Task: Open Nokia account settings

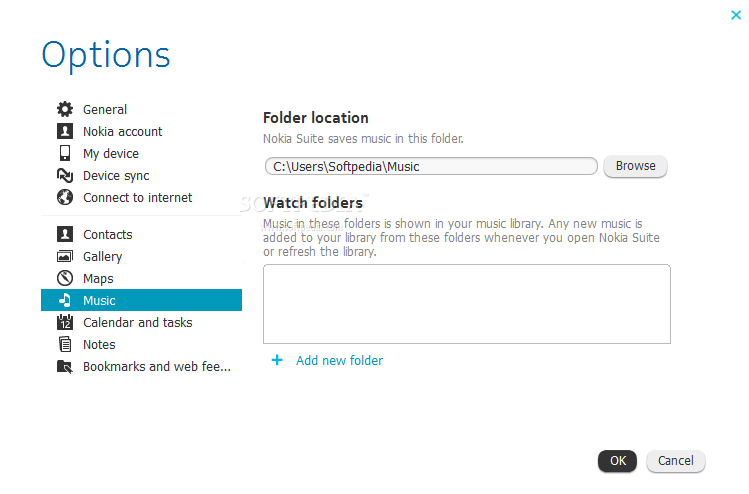Action: point(123,131)
